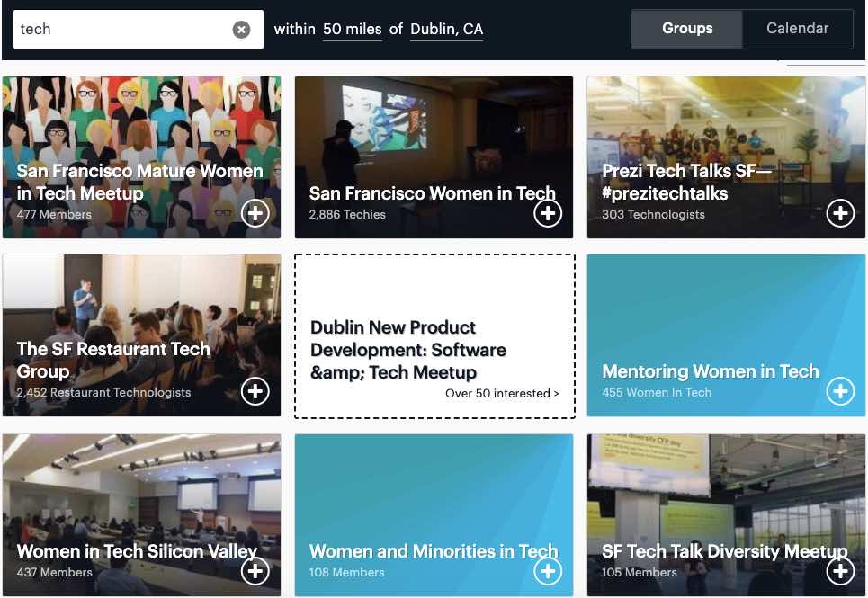Image resolution: width=868 pixels, height=598 pixels.
Task: Open San Francisco Mature Women in Tech Meetup
Action: coord(139,182)
